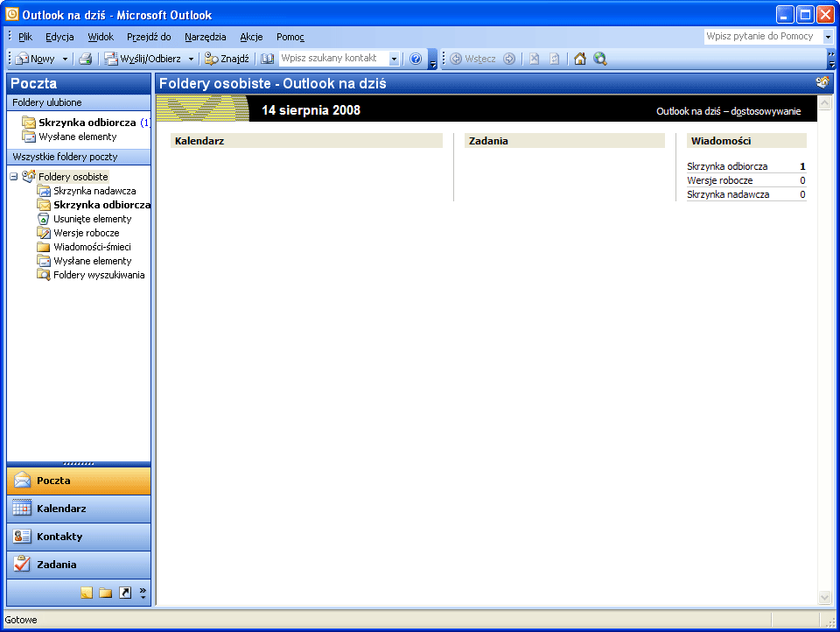
Task: Open the Edycja menu
Action: [x=59, y=37]
